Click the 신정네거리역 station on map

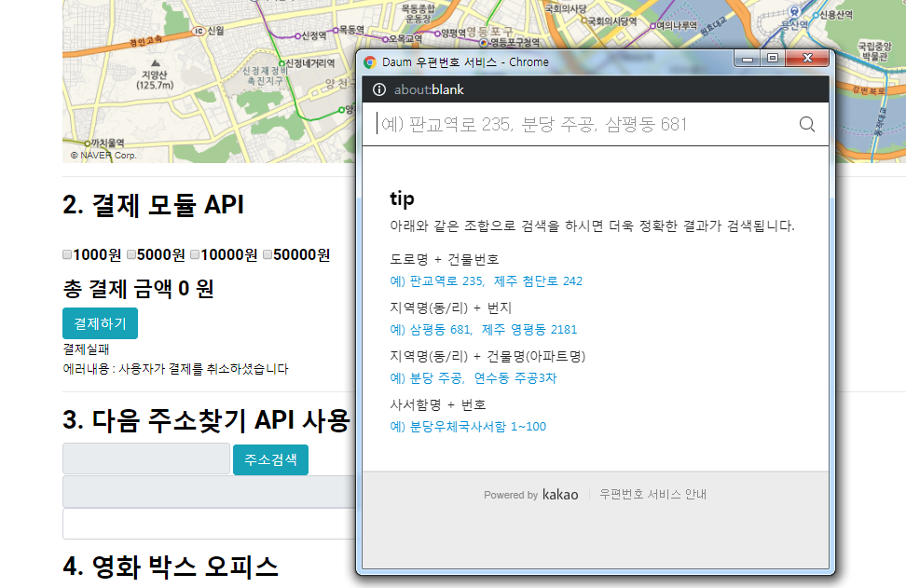click(x=309, y=63)
